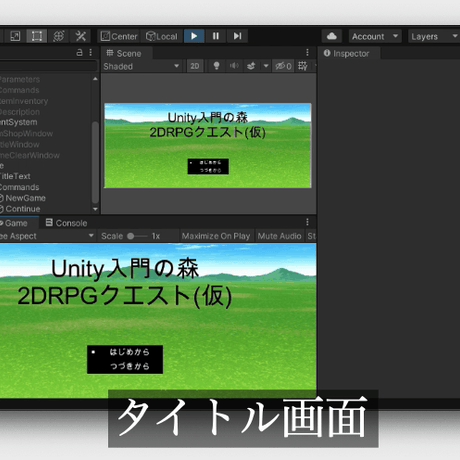Image resolution: width=460 pixels, height=460 pixels.
Task: Select the Rect tool
Action: pos(36,36)
